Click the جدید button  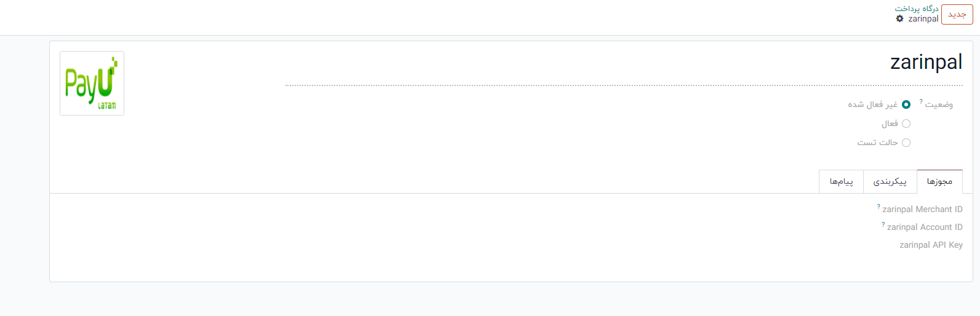(x=957, y=15)
